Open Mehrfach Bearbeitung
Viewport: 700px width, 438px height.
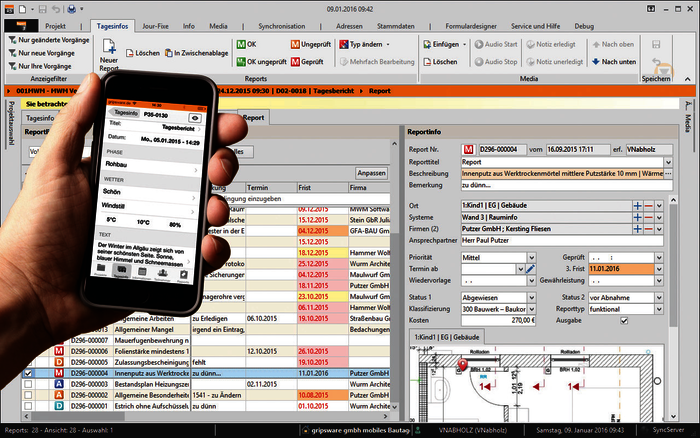[377, 62]
